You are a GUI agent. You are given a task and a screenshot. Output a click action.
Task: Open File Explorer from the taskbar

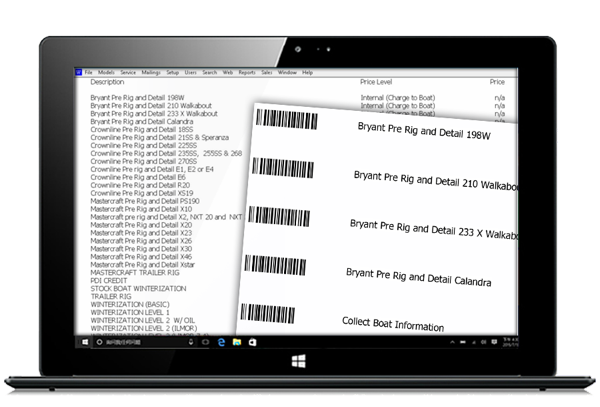[237, 342]
